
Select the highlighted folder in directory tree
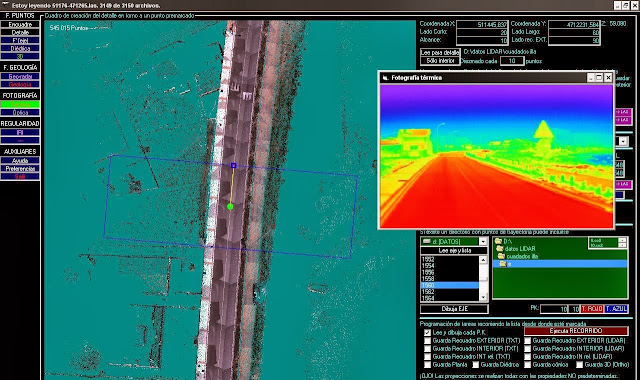tap(560, 264)
